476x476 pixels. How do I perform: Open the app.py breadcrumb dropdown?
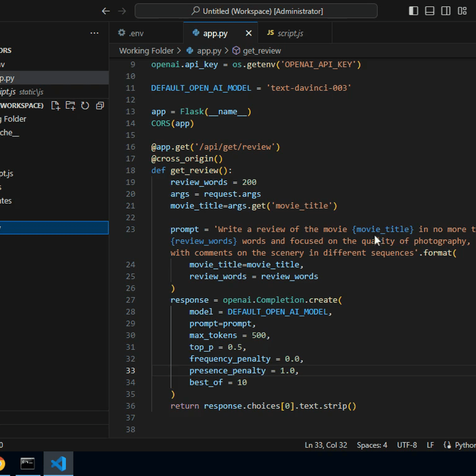pos(209,51)
